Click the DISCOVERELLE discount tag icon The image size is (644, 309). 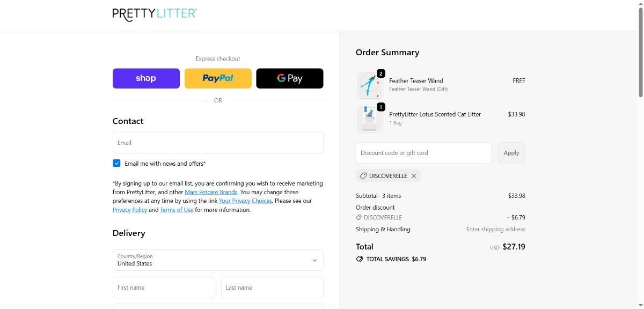tap(363, 176)
